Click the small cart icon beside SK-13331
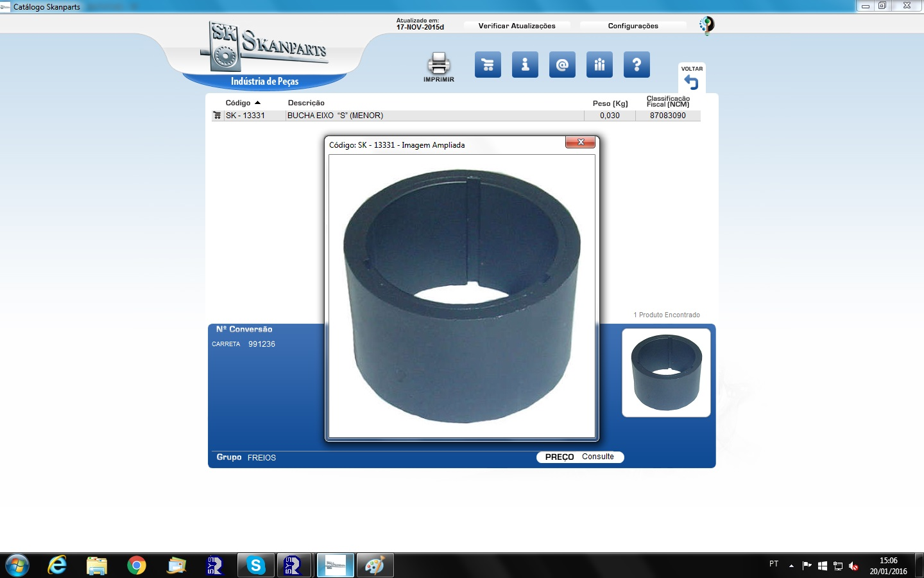 (217, 116)
